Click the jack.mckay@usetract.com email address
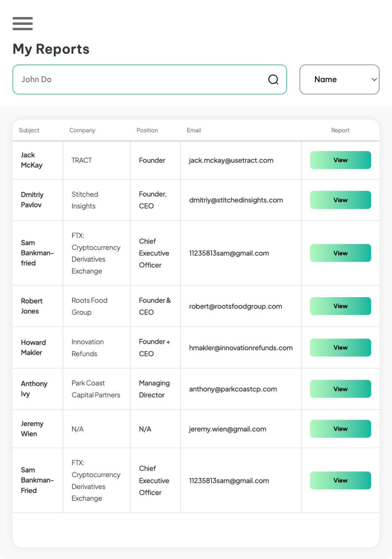392x559 pixels. 231,160
